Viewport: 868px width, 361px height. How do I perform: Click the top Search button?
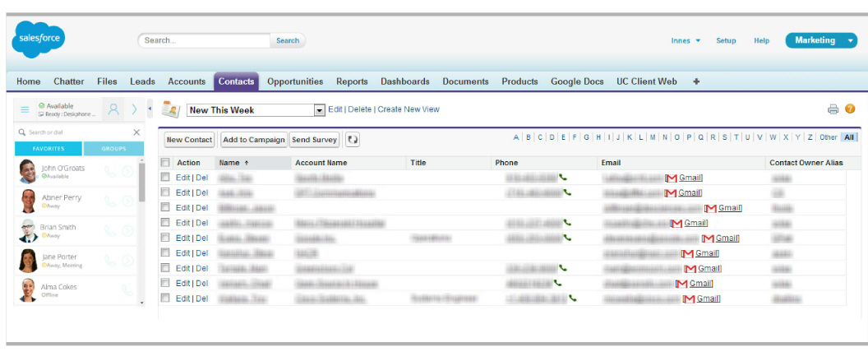pos(288,40)
